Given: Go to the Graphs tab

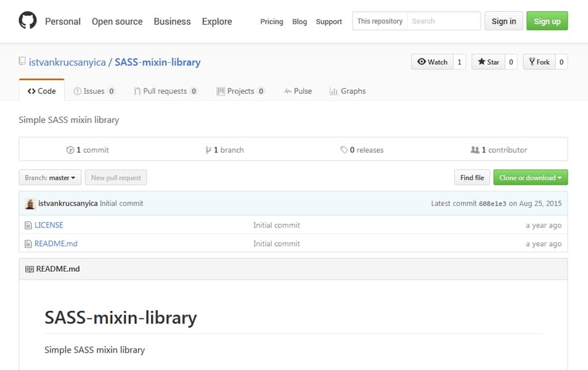Looking at the screenshot, I should click(348, 91).
